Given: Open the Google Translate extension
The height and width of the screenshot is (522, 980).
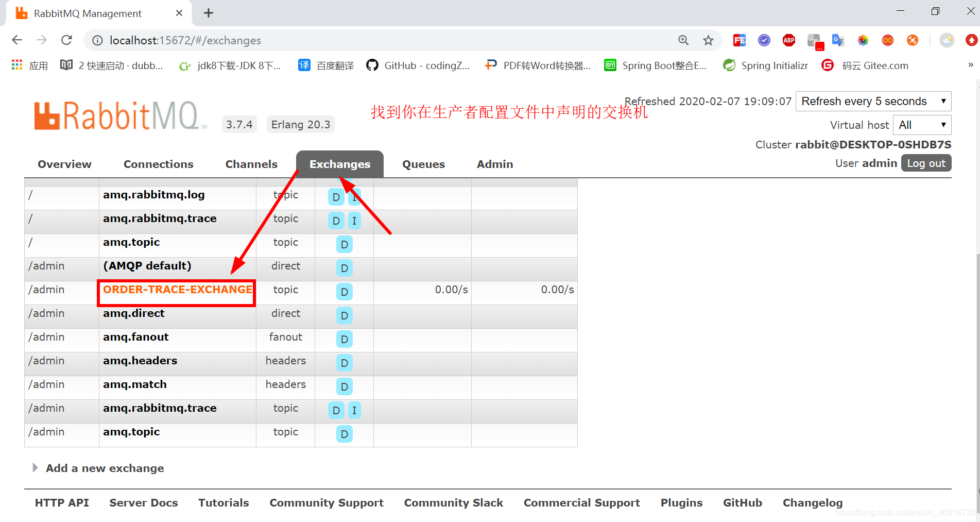Looking at the screenshot, I should (838, 40).
